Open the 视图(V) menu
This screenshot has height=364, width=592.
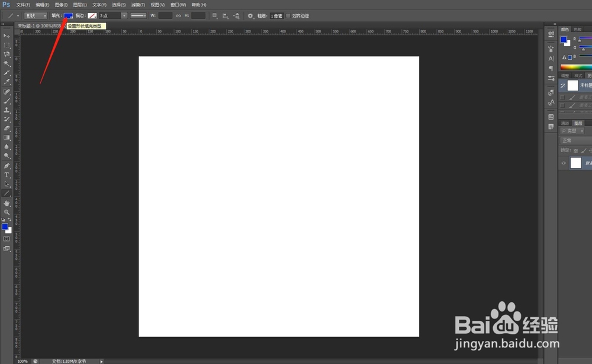(x=157, y=5)
